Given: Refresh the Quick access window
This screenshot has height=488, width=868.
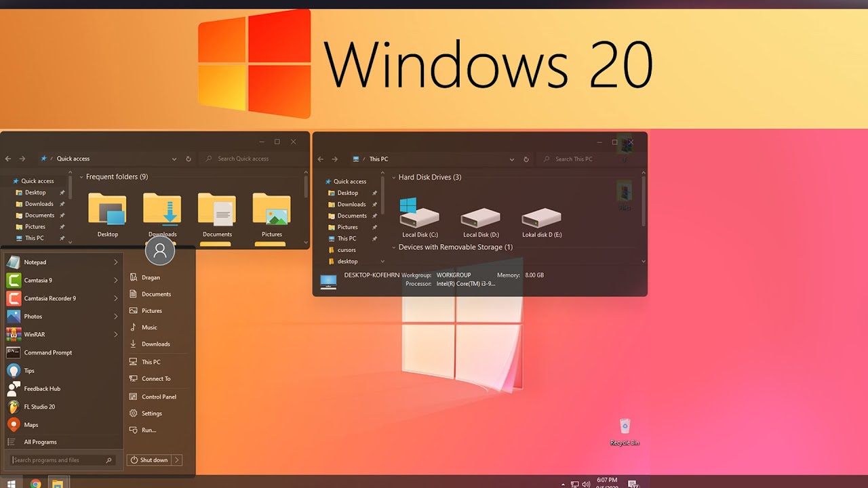Looking at the screenshot, I should pyautogui.click(x=189, y=159).
